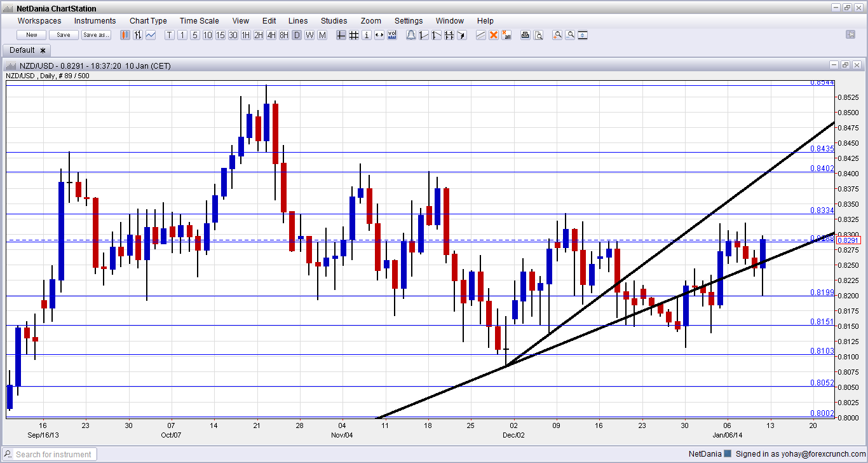Show the volume indicator icon
Screen dimensions: 868x463
coord(392,35)
